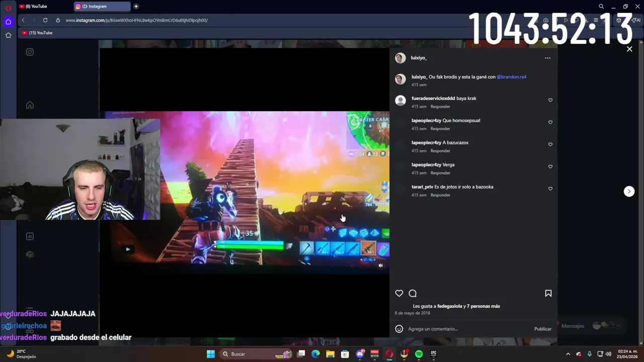This screenshot has width=644, height=362.
Task: Open Microsoft Store from taskbar
Action: click(x=345, y=354)
